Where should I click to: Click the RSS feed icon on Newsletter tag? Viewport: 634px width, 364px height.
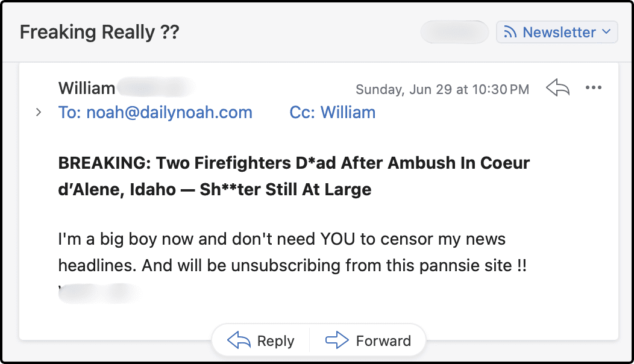point(510,32)
